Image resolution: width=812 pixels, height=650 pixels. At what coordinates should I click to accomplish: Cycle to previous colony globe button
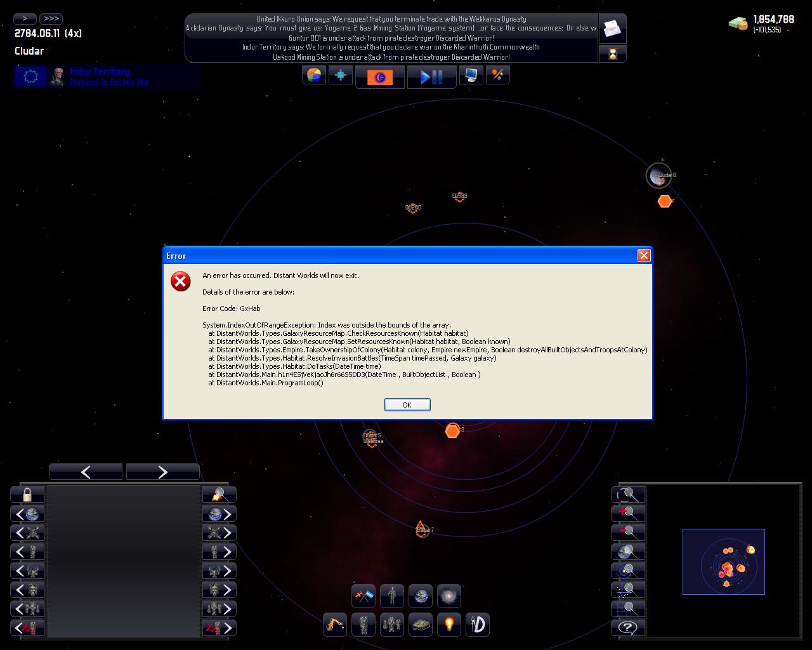(27, 514)
